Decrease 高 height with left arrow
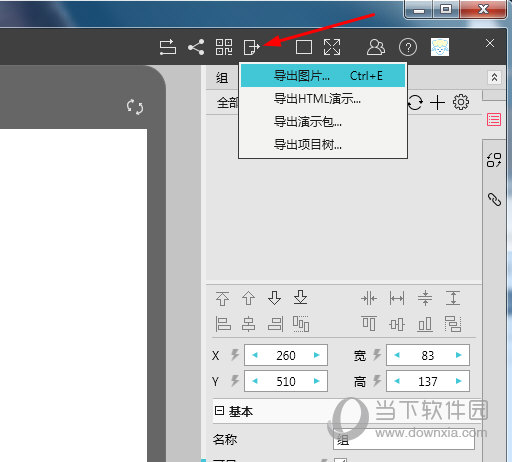The image size is (512, 462). click(397, 381)
